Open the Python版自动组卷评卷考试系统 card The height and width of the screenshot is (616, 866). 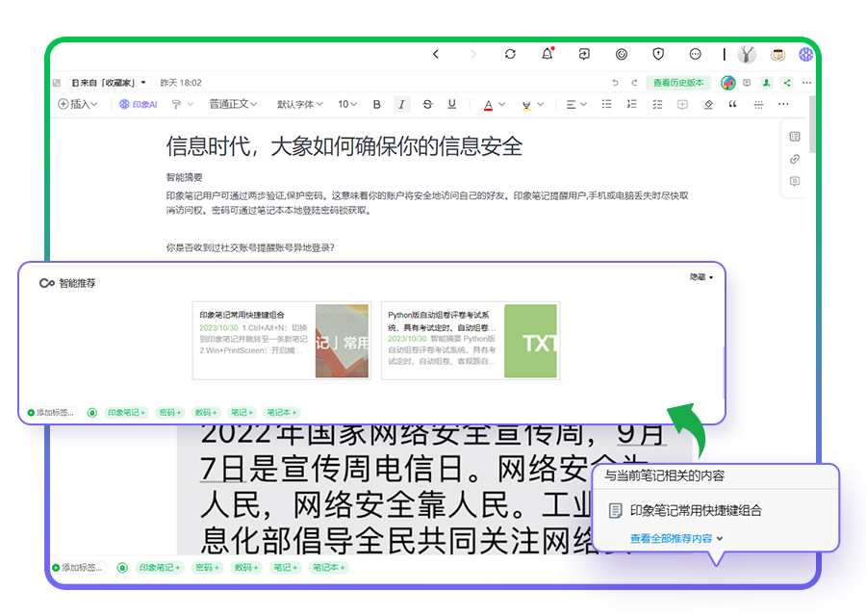pyautogui.click(x=471, y=341)
